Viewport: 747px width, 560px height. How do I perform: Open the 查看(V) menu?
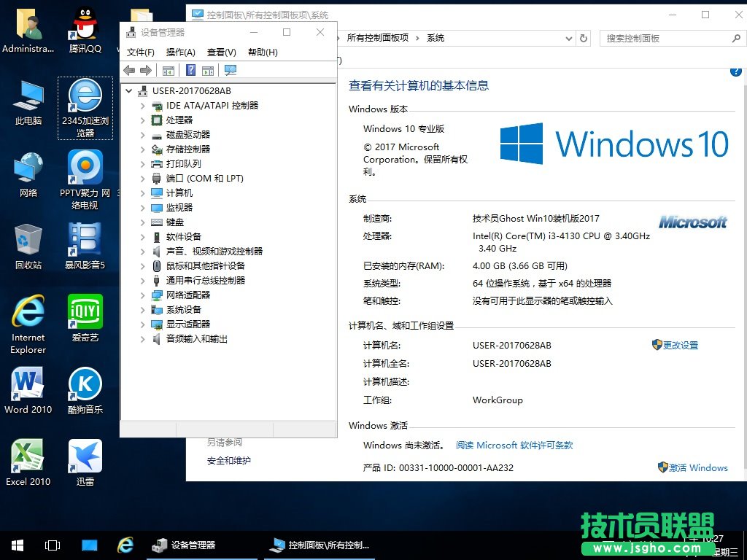(x=222, y=52)
